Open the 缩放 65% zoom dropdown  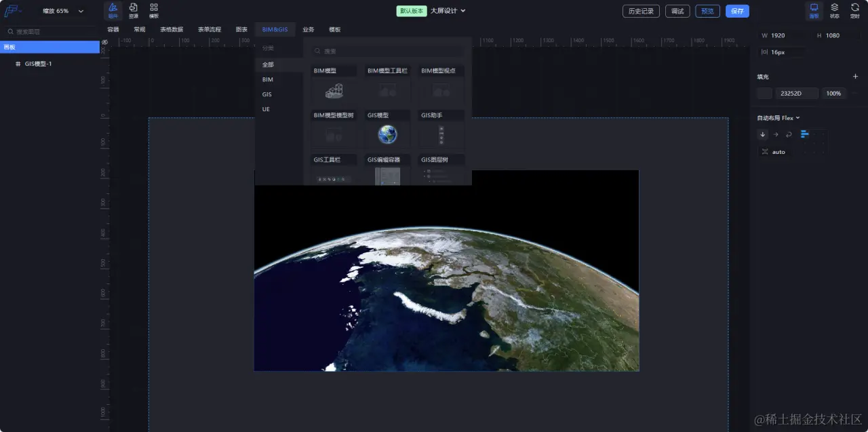pyautogui.click(x=63, y=11)
